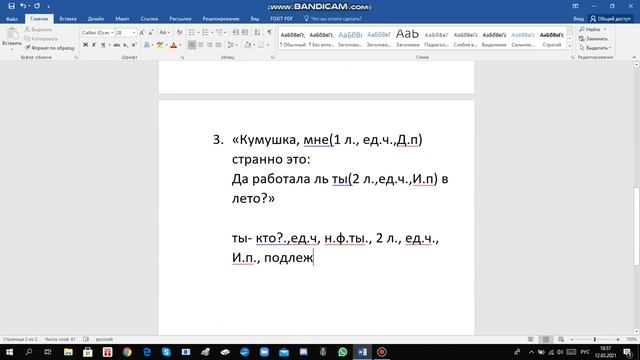
Task: Open the spelling check status icon
Action: click(x=86, y=339)
